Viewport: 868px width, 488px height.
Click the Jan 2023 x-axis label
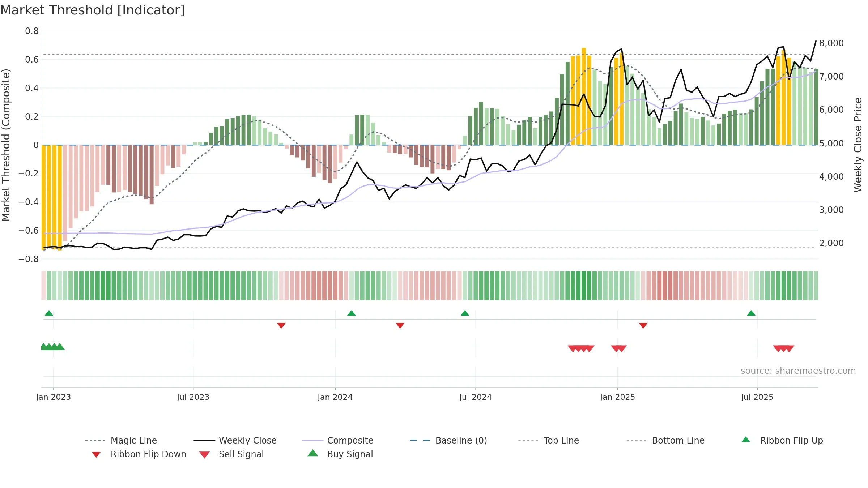point(54,397)
